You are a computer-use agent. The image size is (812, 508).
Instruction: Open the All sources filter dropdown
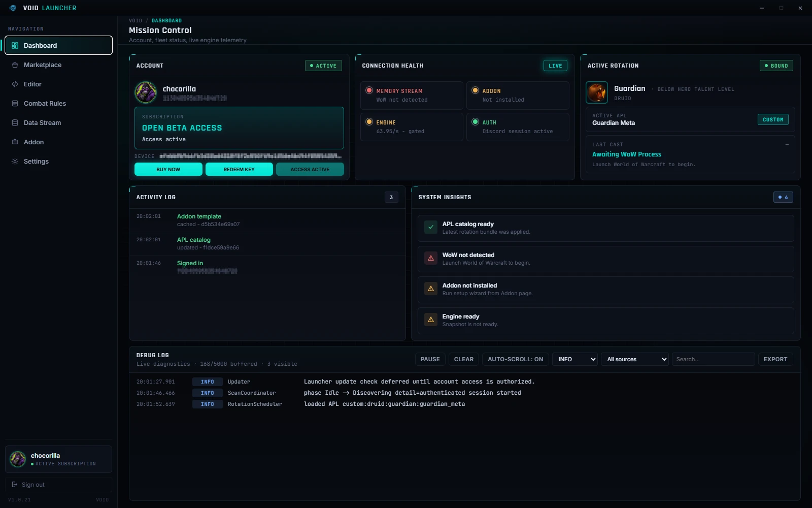point(635,359)
